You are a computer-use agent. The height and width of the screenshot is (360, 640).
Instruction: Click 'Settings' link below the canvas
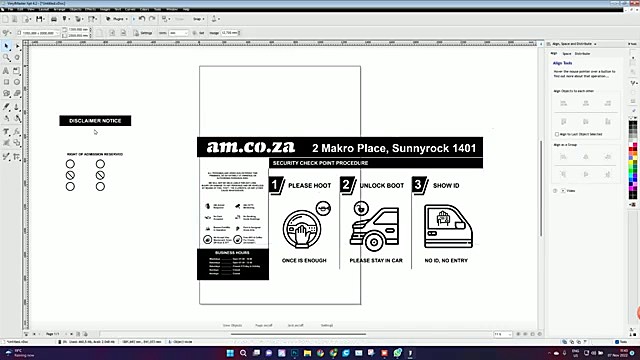point(327,325)
